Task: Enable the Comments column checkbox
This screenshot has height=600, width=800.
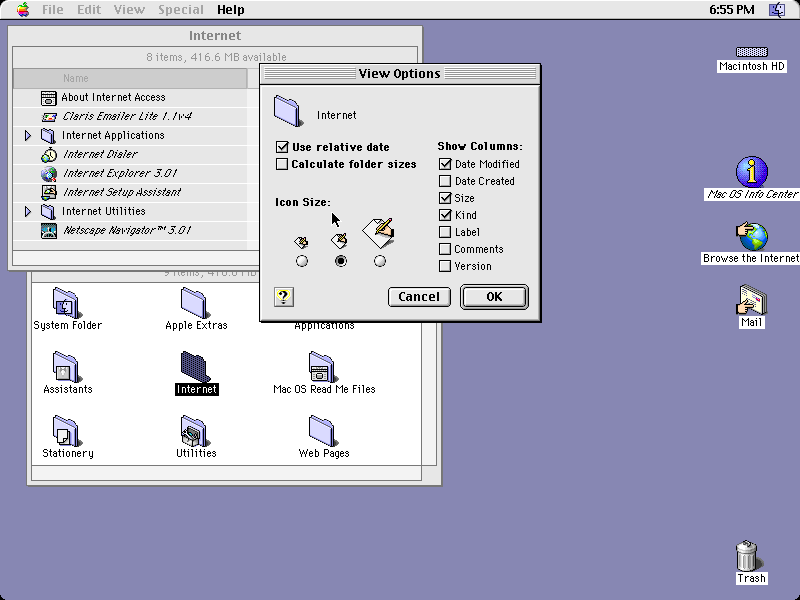Action: (x=445, y=249)
